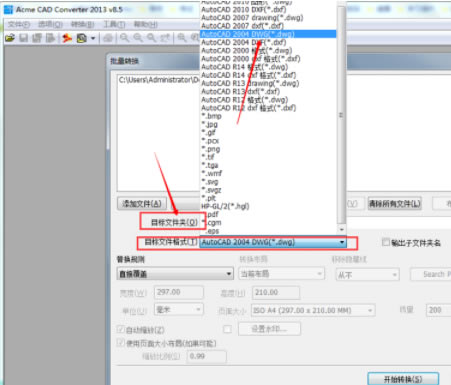
Task: Choose AutoCAD R12 格式(*.dwg) option
Action: coord(268,100)
